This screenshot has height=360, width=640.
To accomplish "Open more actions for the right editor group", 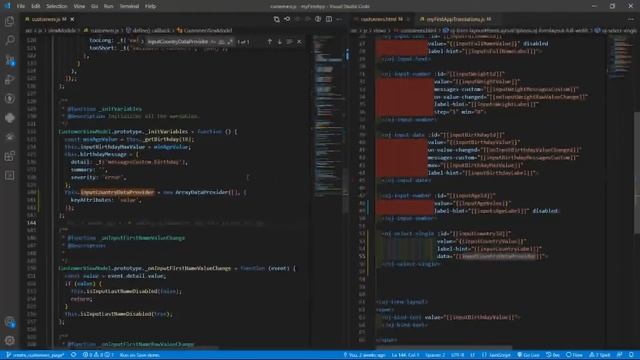I will pyautogui.click(x=631, y=19).
